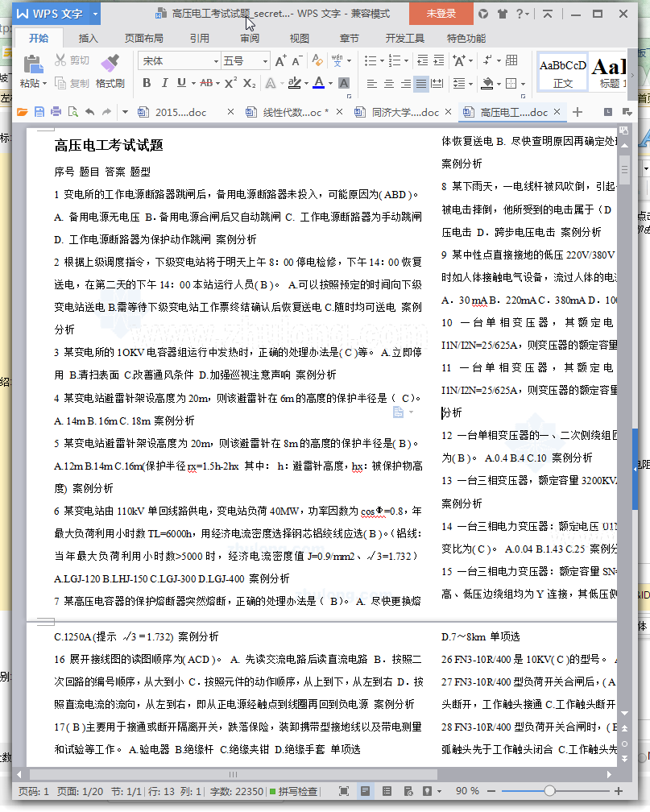650x812 pixels.
Task: Open the 插入 ribbon tab
Action: [x=88, y=39]
